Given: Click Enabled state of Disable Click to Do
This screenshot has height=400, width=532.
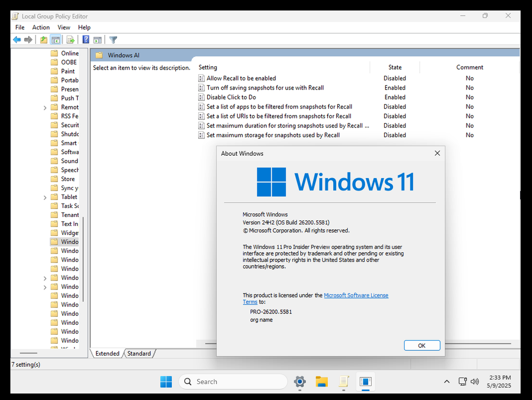Looking at the screenshot, I should (395, 97).
